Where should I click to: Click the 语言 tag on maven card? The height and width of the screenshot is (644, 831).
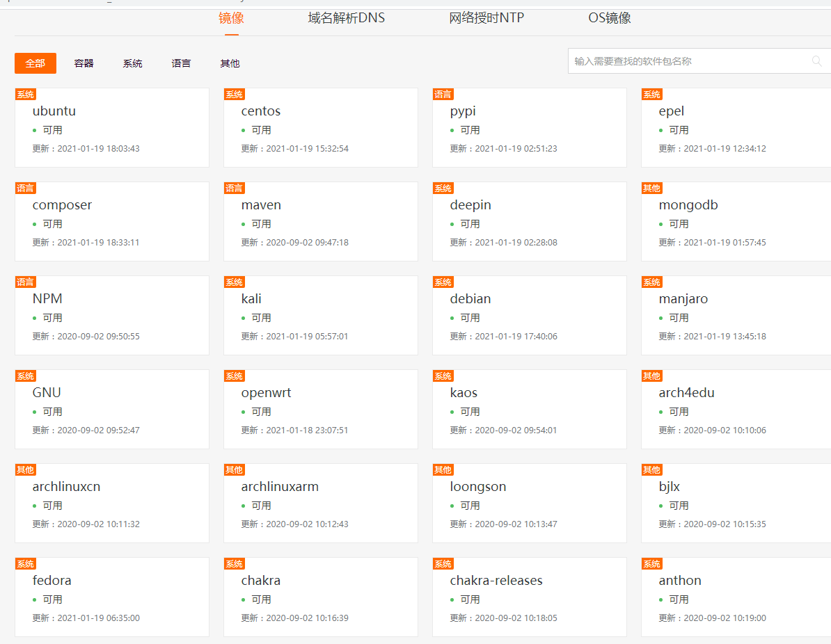[235, 188]
